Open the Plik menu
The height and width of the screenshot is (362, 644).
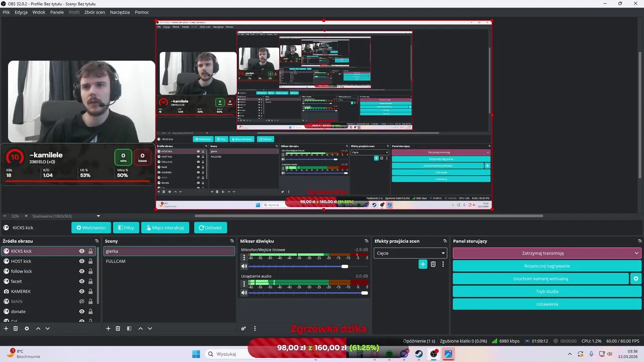tap(6, 12)
